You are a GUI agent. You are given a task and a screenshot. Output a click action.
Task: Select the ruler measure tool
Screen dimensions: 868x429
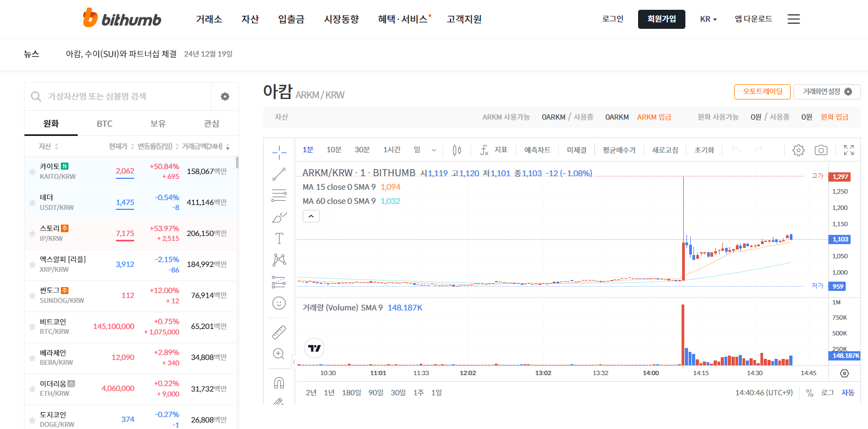[279, 332]
